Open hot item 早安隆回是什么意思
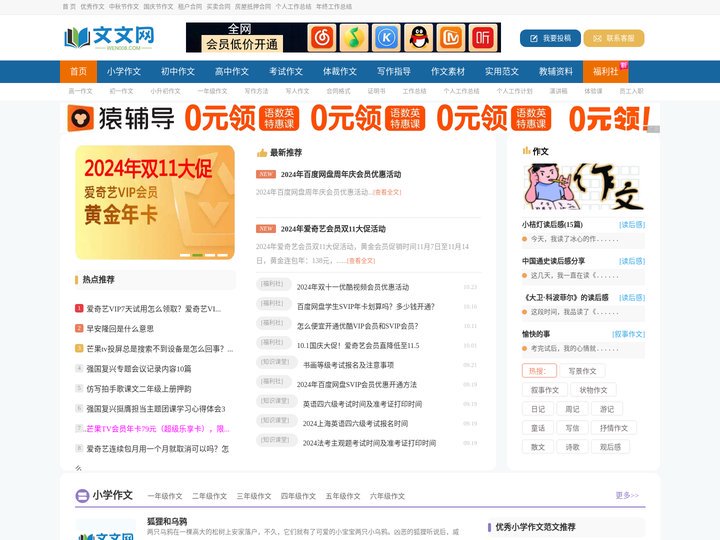Image resolution: width=720 pixels, height=540 pixels. coord(120,328)
